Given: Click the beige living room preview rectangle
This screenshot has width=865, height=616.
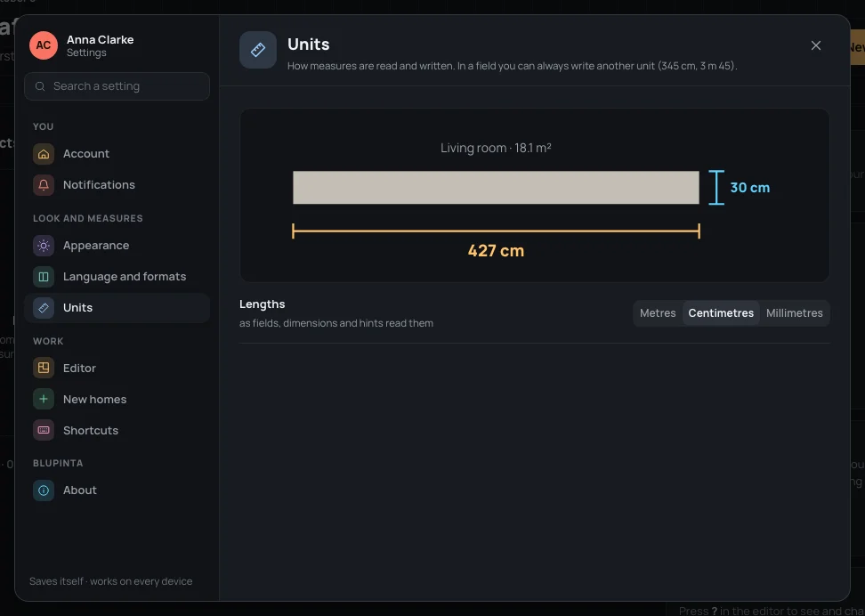Looking at the screenshot, I should [x=496, y=188].
